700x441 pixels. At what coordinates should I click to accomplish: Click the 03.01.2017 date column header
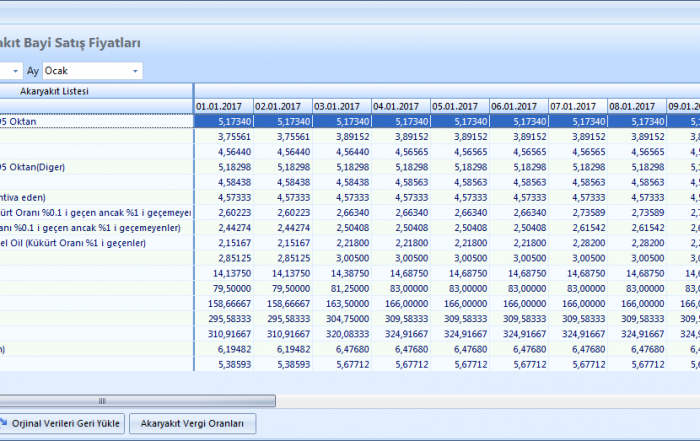coord(340,106)
